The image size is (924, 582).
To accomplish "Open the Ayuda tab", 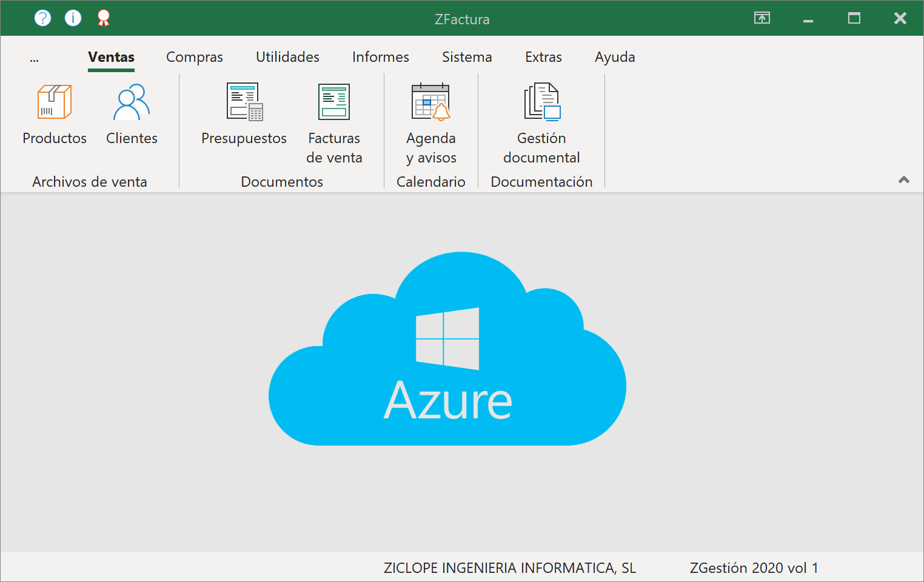I will click(615, 57).
